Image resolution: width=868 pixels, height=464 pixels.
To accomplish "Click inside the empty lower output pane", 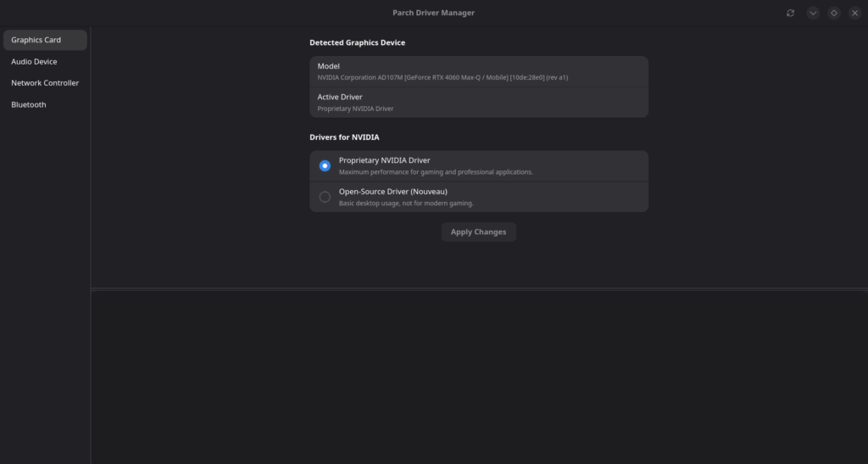I will coord(479,377).
